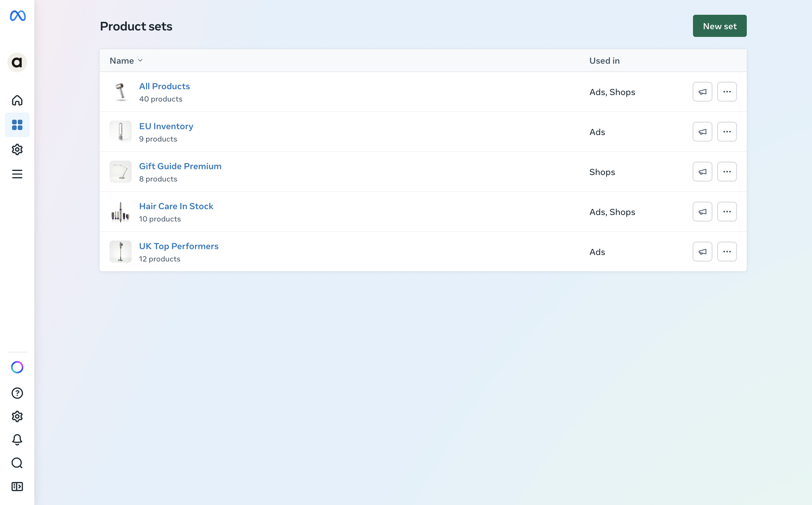Open the Help question mark icon
Image resolution: width=812 pixels, height=505 pixels.
click(x=17, y=393)
